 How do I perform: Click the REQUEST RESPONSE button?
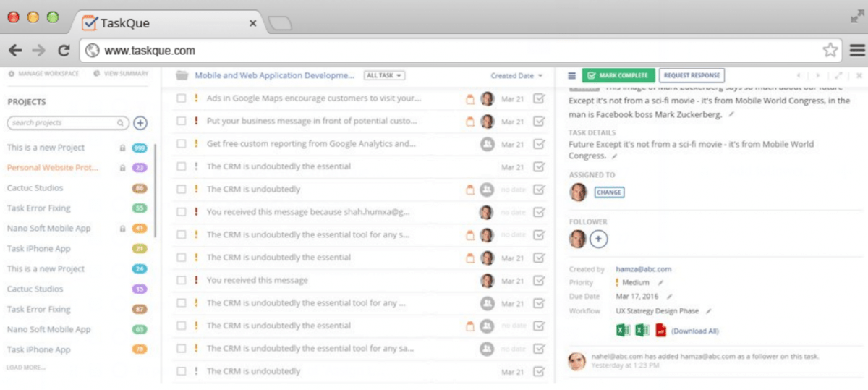[x=692, y=75]
